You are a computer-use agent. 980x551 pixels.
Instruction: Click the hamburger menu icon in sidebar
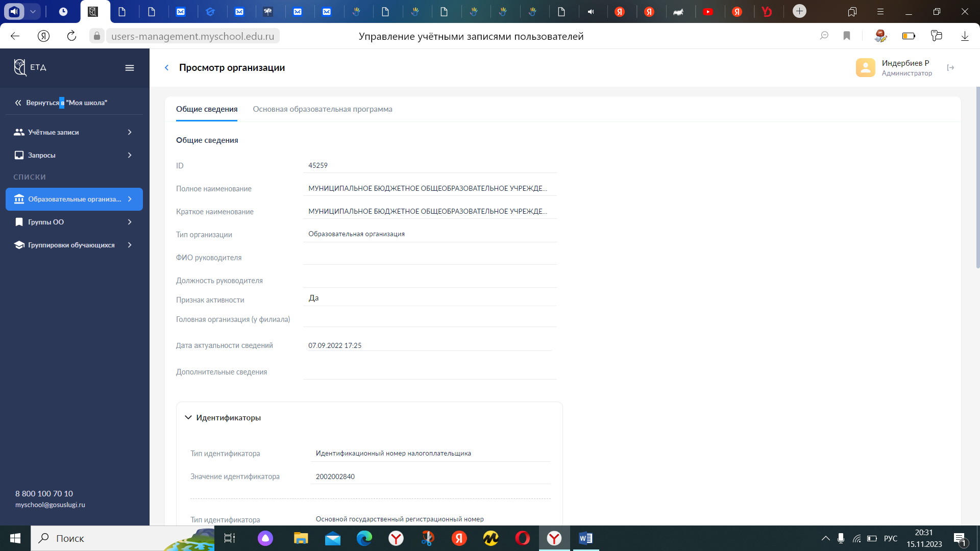(130, 68)
